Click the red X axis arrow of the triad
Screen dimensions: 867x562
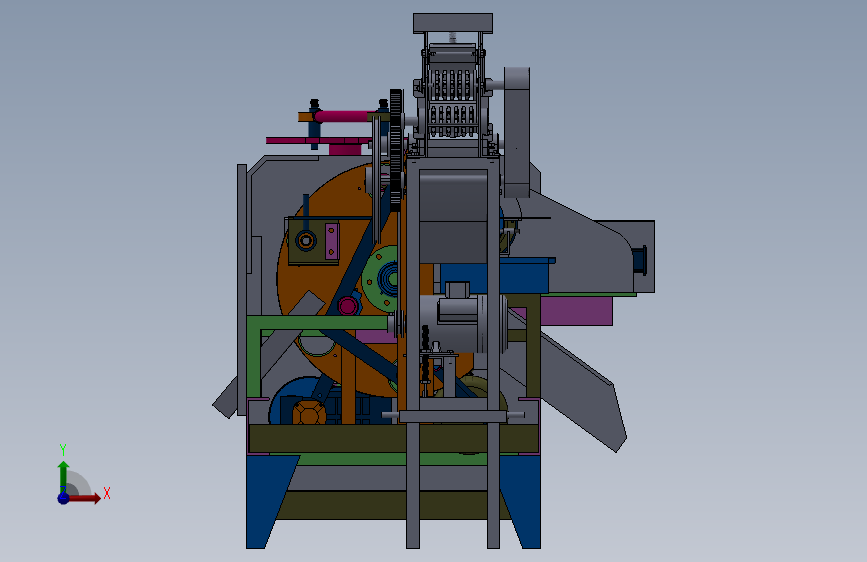point(84,498)
